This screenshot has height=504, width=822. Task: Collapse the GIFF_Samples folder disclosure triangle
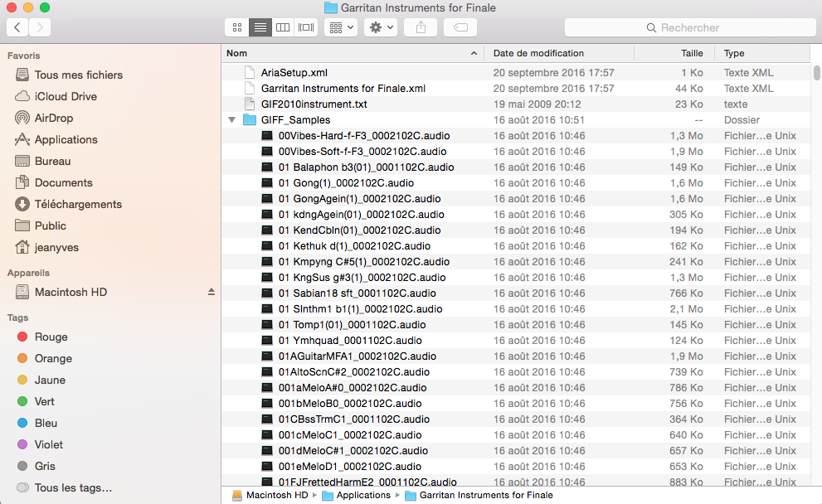231,120
